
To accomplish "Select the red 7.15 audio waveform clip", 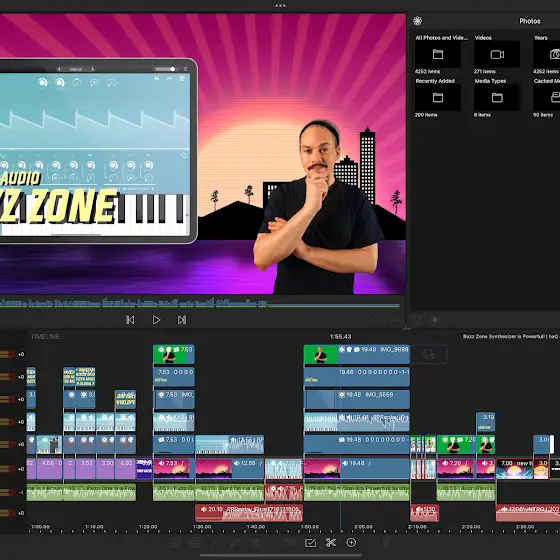I will point(284,493).
